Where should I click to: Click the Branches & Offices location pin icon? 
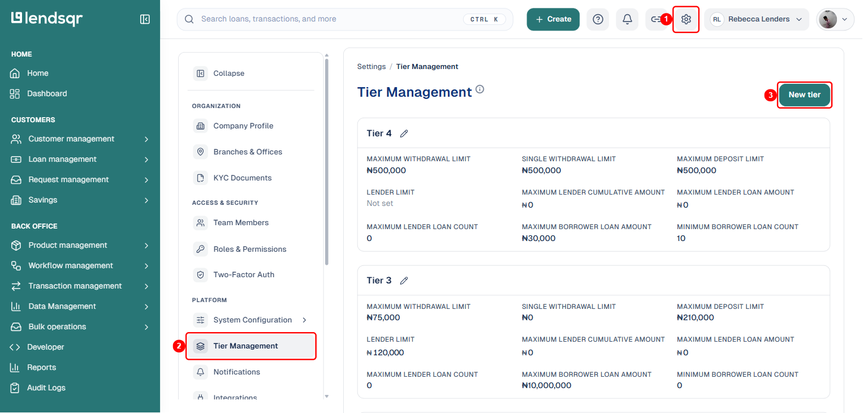(200, 152)
